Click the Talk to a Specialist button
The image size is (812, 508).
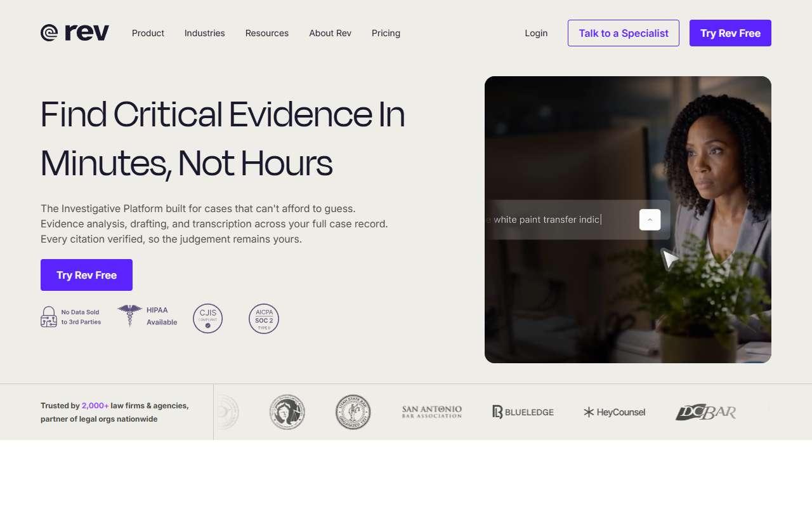click(x=624, y=33)
